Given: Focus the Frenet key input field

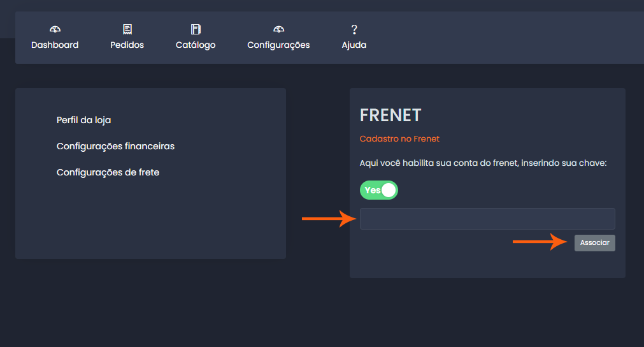Looking at the screenshot, I should click(487, 219).
